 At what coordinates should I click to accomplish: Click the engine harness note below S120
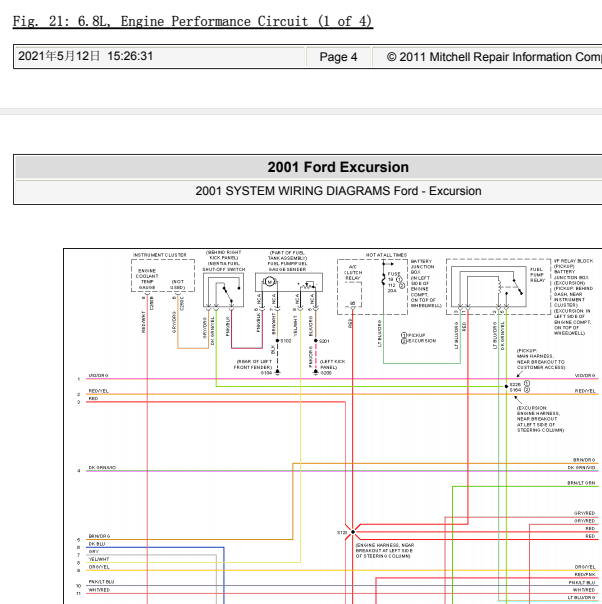(x=384, y=550)
